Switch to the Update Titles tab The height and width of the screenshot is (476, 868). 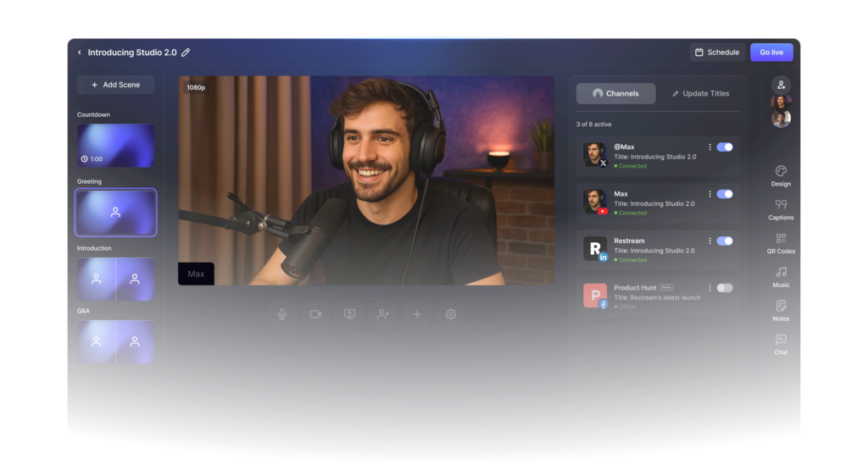[x=700, y=94]
